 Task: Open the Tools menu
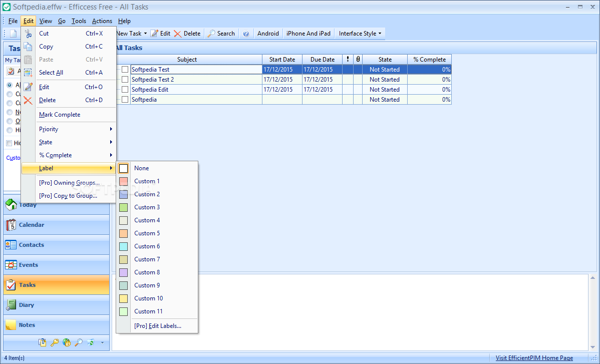pos(79,21)
